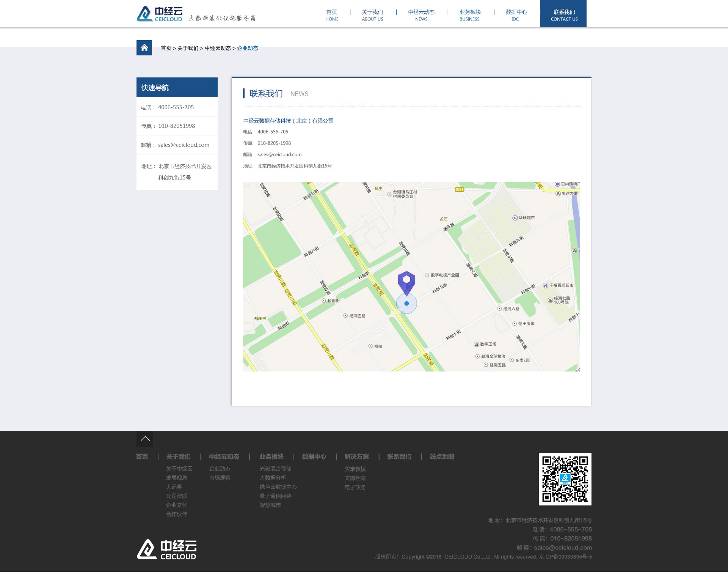Open footer 关于中经云 link
728x573 pixels.
click(179, 469)
